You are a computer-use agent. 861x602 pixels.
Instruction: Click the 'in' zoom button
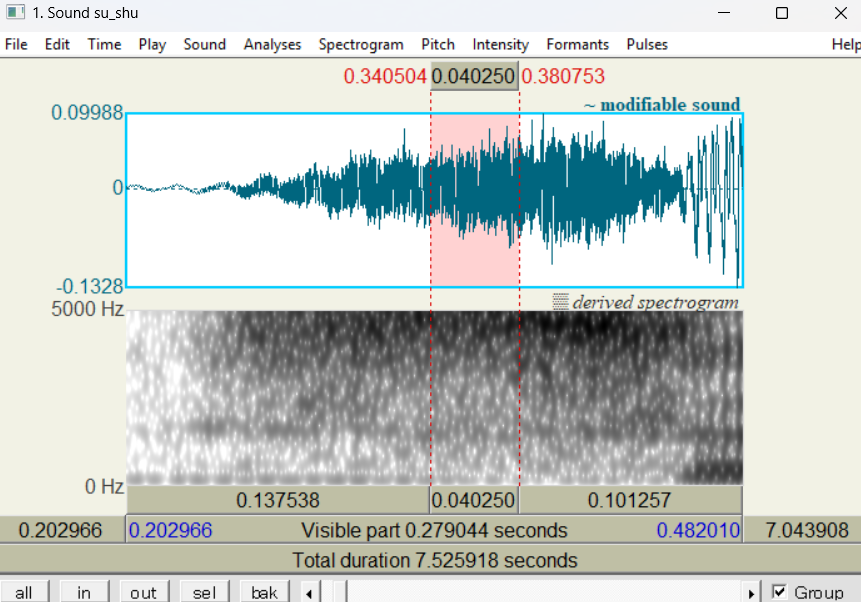(84, 592)
